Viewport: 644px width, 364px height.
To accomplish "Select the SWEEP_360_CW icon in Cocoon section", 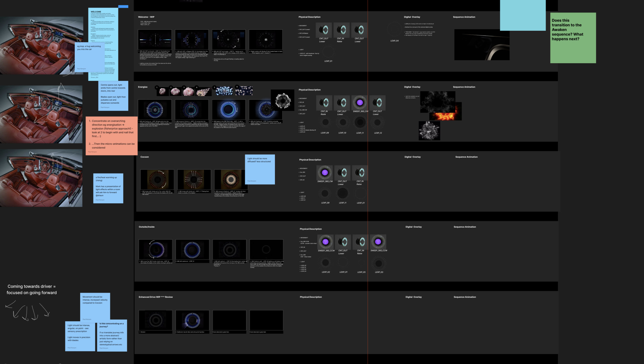I will coord(325,172).
